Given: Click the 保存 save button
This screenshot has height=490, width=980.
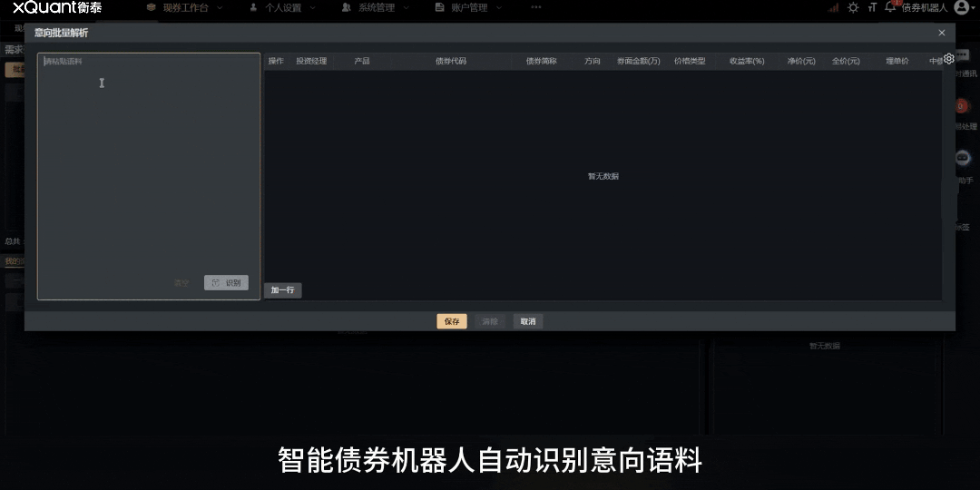Looking at the screenshot, I should (451, 321).
